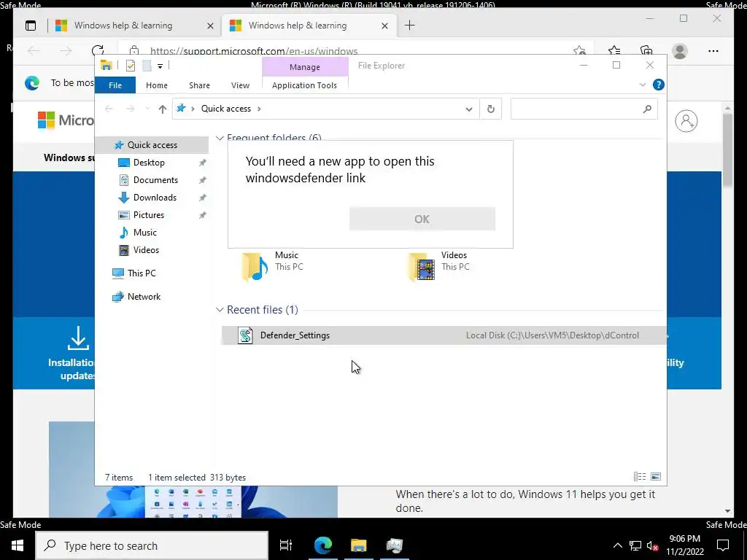Click the pin icon beside Documents
The image size is (747, 560).
coord(203,180)
